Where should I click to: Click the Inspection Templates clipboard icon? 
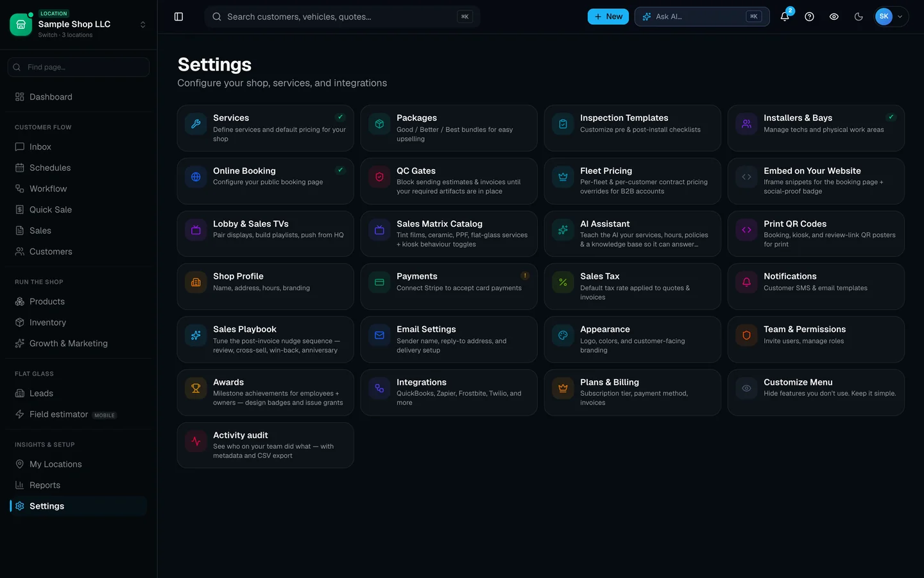pos(563,124)
